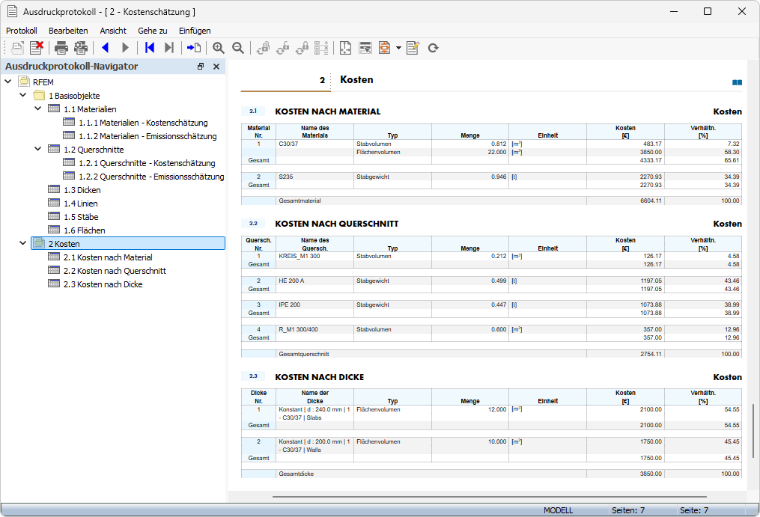Click the go to page arrow icon
This screenshot has width=760, height=517.
(194, 47)
